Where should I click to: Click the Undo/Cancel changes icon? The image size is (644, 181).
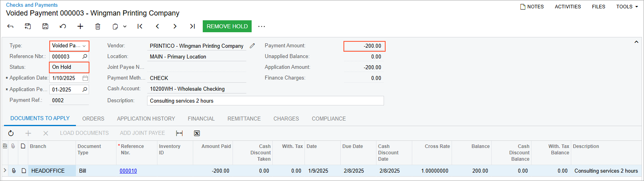tap(63, 26)
